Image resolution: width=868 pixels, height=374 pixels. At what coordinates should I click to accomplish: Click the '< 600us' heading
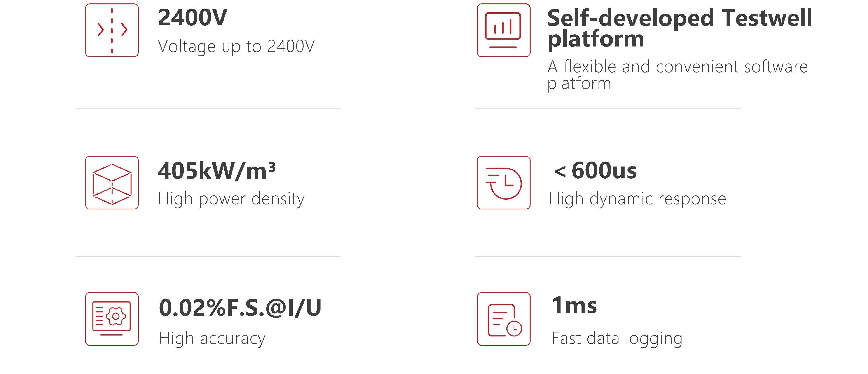596,170
